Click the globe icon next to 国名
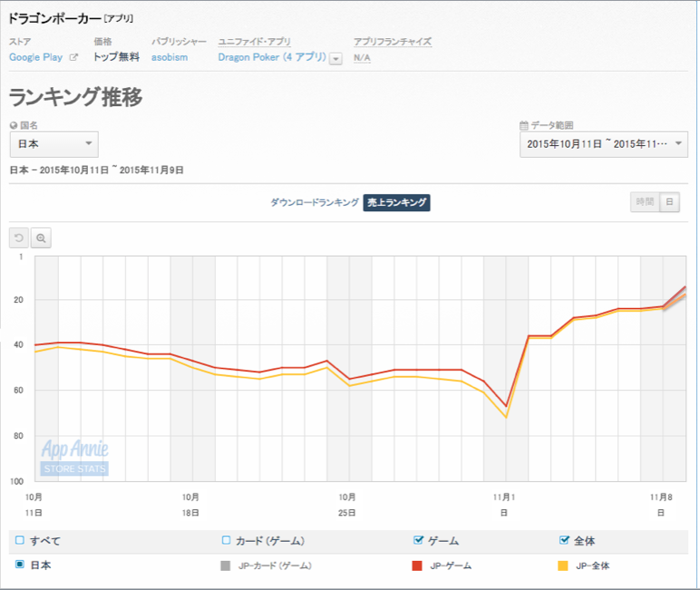Screen dimensions: 700x590 [x=14, y=125]
